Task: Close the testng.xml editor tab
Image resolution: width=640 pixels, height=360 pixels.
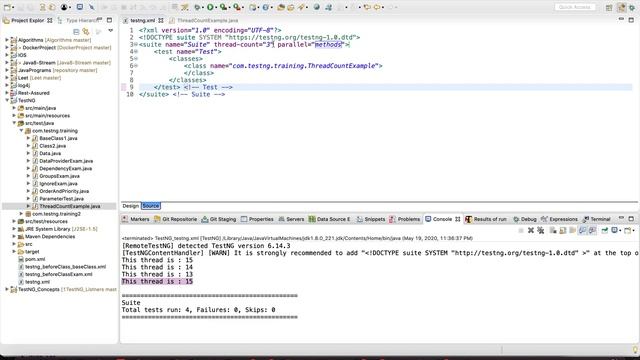Action: (161, 20)
